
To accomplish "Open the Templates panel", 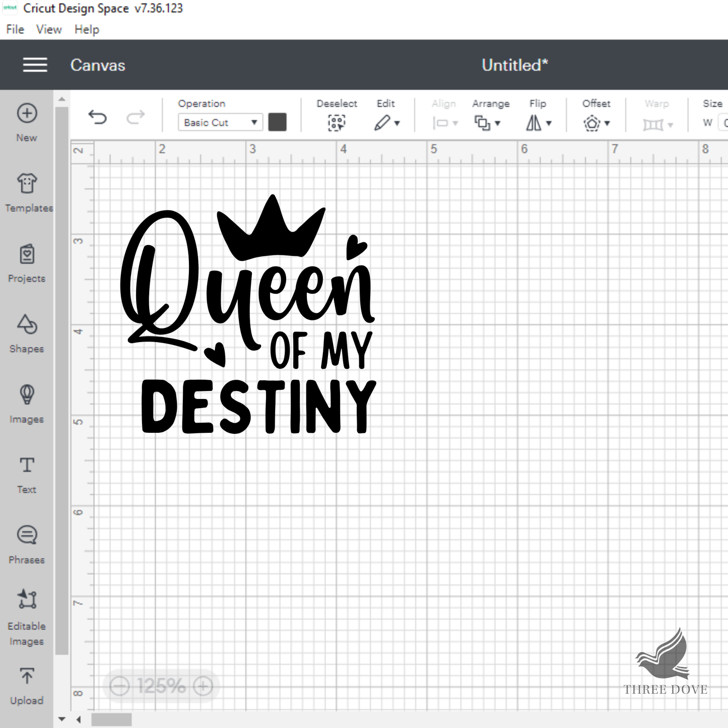I will [27, 193].
